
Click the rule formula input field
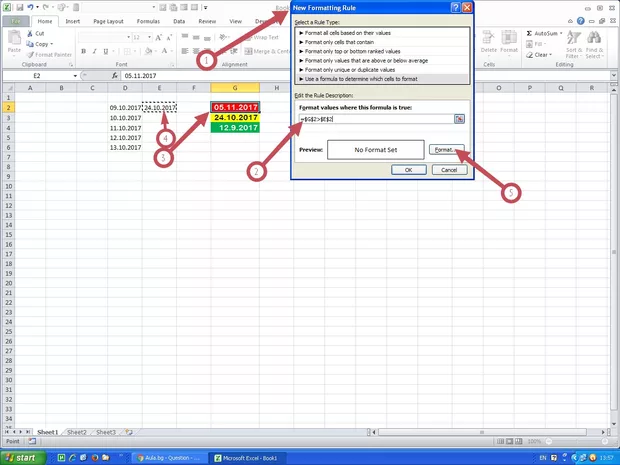tap(376, 119)
